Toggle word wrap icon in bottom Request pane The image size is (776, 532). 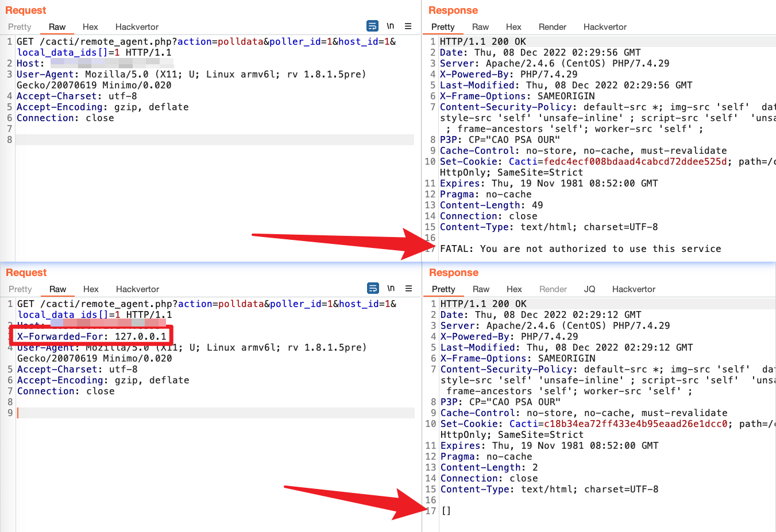pyautogui.click(x=373, y=288)
